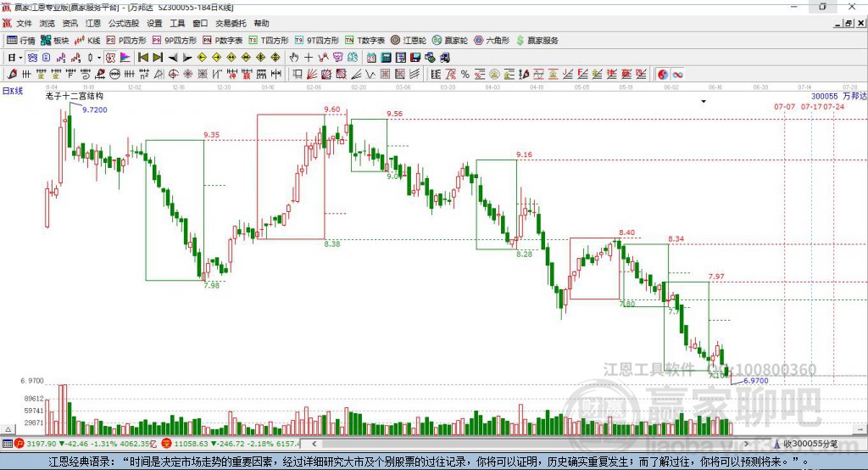Image resolution: width=868 pixels, height=470 pixels.
Task: Click the volume pane collapse triangle
Action: [8, 429]
